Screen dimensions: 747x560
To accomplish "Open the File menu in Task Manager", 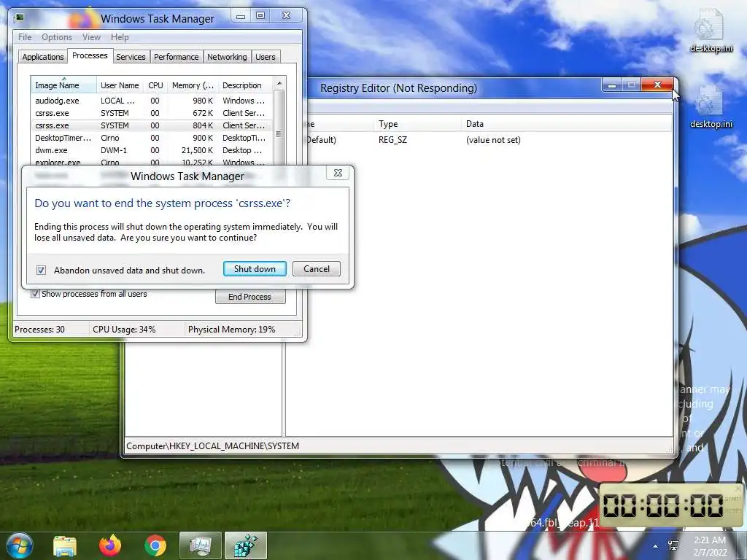I will point(25,37).
